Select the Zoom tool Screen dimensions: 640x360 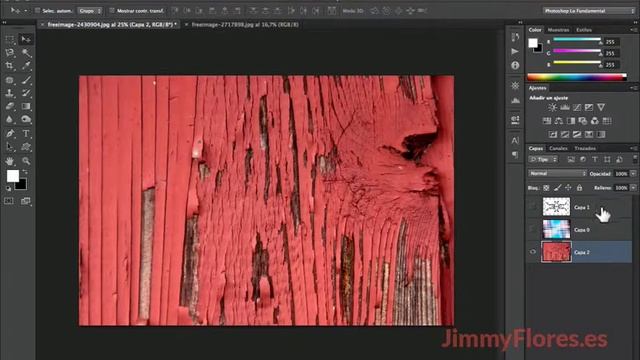click(x=26, y=161)
